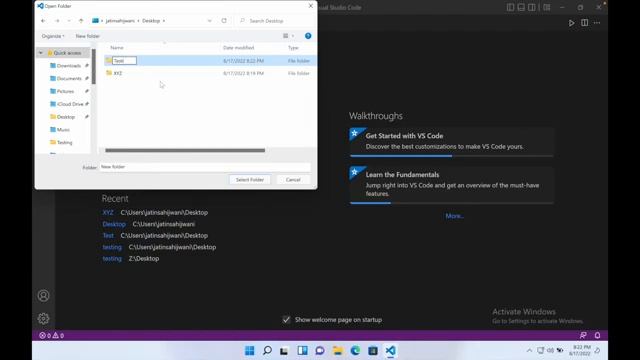Click New folder in dialog toolbar

pos(87,36)
